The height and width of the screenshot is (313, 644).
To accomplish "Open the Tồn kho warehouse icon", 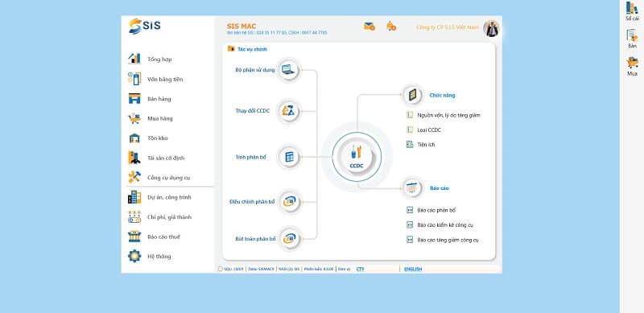I will [134, 138].
